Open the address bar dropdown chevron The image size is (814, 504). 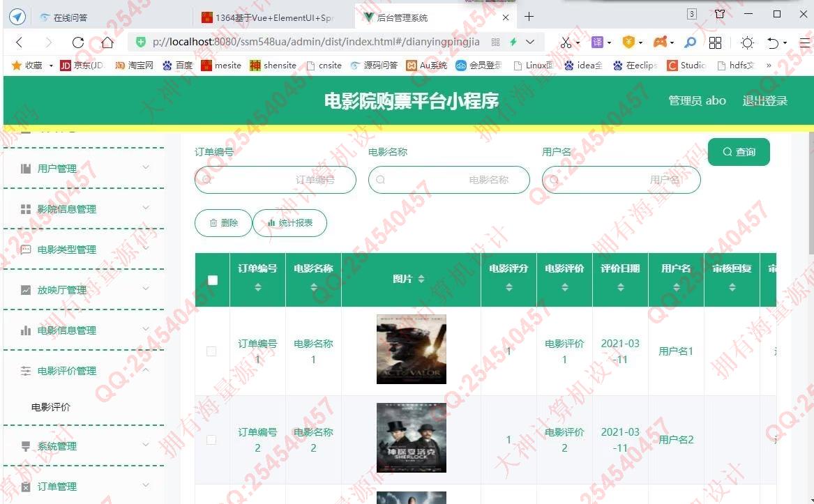(x=530, y=42)
